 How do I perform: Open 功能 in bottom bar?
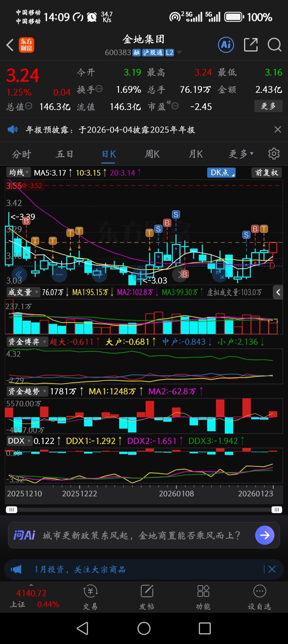point(203,597)
